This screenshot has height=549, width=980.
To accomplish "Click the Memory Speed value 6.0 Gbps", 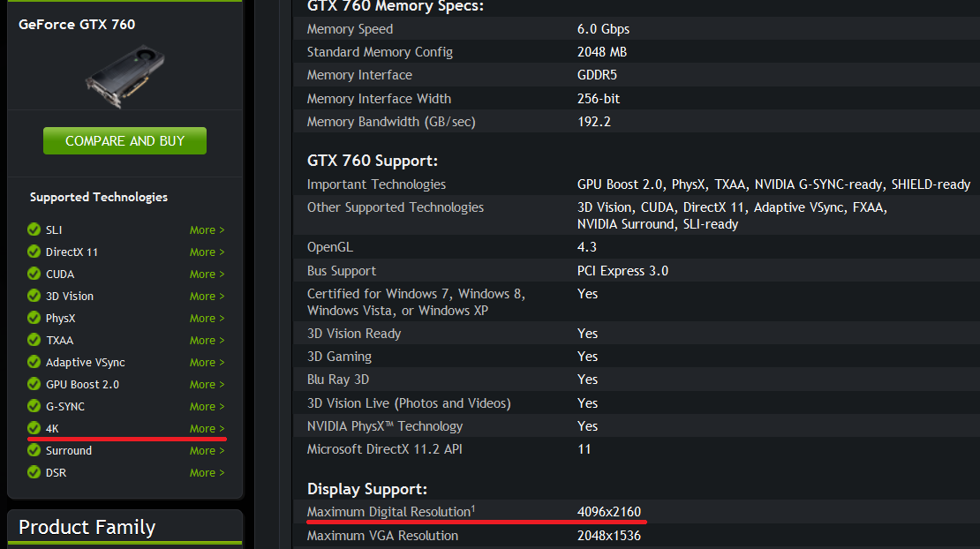I will point(603,29).
